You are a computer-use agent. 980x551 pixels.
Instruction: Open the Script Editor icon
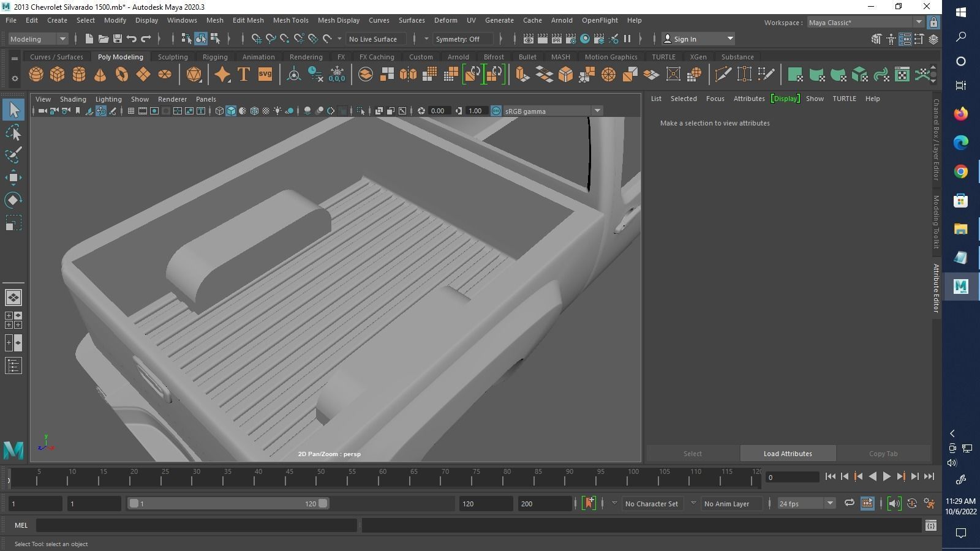click(x=931, y=525)
